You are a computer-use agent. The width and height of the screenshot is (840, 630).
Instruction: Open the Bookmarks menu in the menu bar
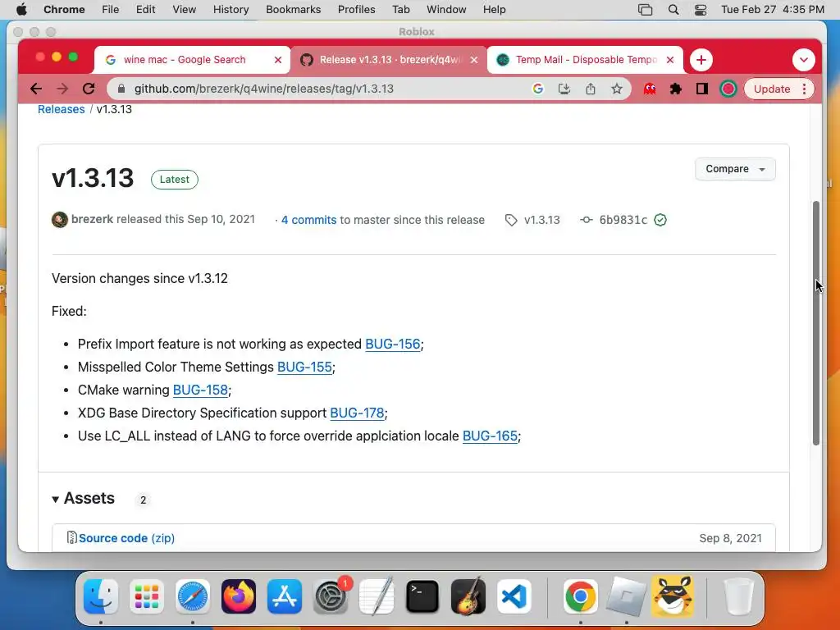[x=293, y=10]
